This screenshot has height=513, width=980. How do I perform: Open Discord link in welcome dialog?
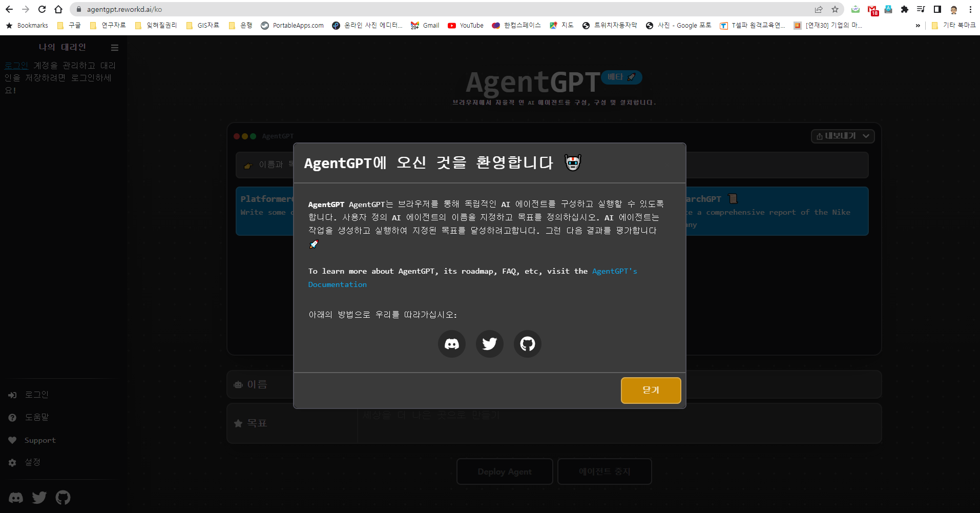pyautogui.click(x=451, y=343)
